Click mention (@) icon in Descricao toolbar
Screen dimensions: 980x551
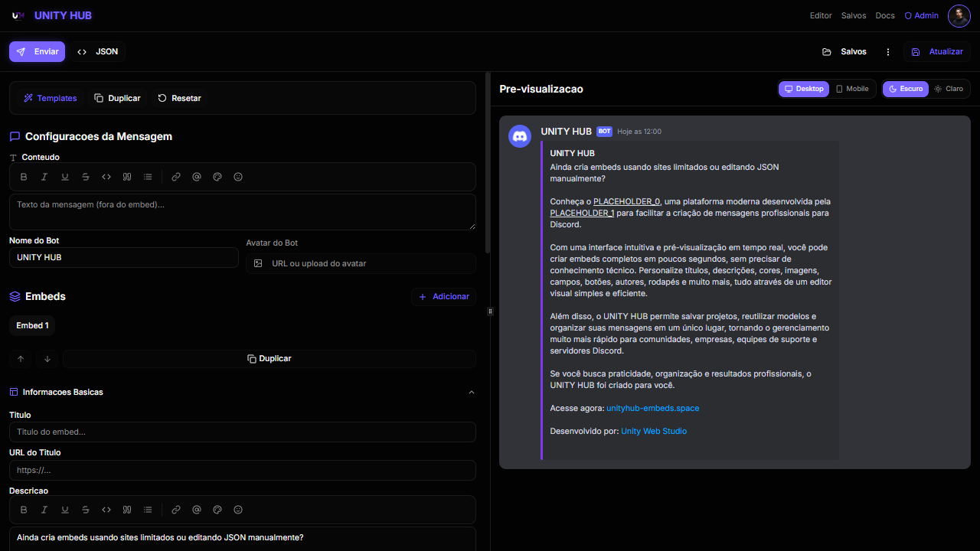pos(197,510)
